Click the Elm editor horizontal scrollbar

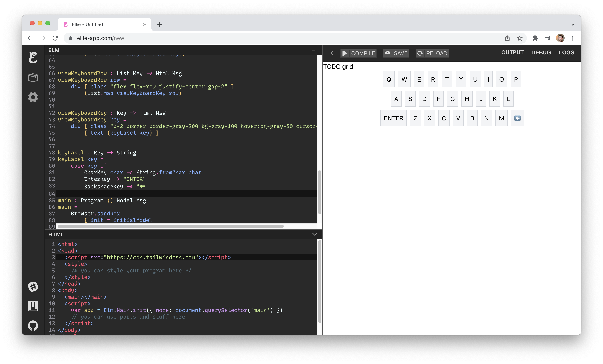coord(171,226)
